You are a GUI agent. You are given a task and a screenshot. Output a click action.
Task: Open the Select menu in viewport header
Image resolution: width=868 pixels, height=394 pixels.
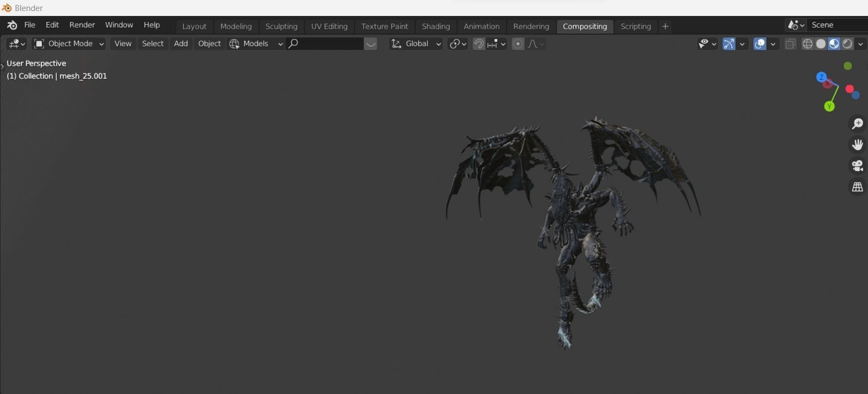coord(153,43)
